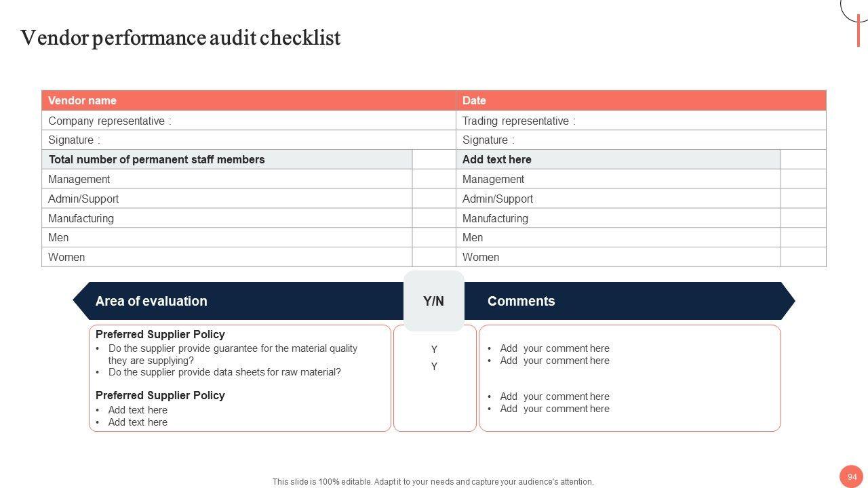Click the Comments banner heading

tap(521, 301)
